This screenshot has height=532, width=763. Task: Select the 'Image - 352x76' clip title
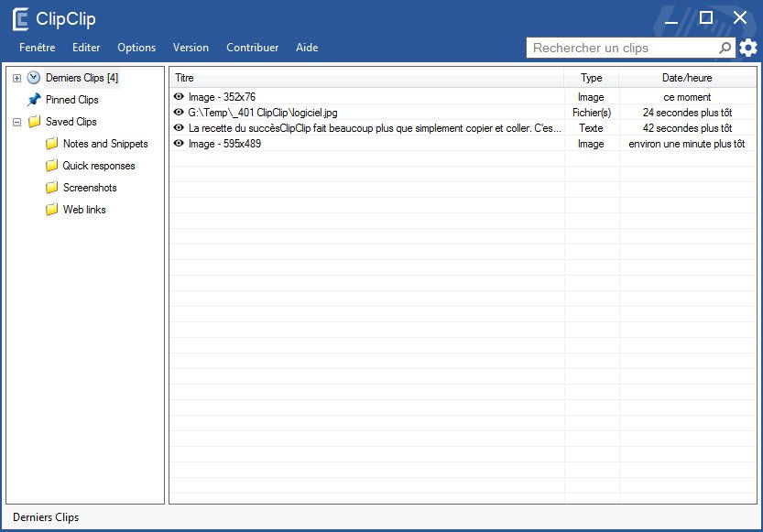tap(222, 97)
